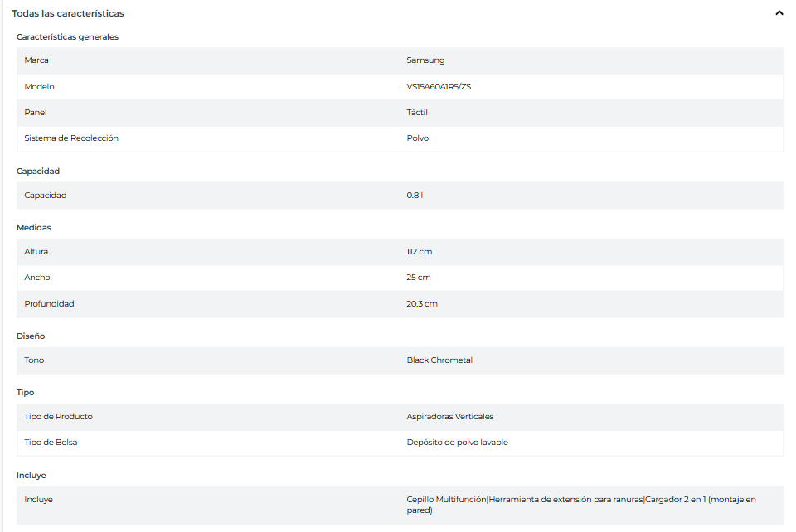Screen dimensions: 796x532
Task: Select the Polvo value text
Action: [418, 138]
